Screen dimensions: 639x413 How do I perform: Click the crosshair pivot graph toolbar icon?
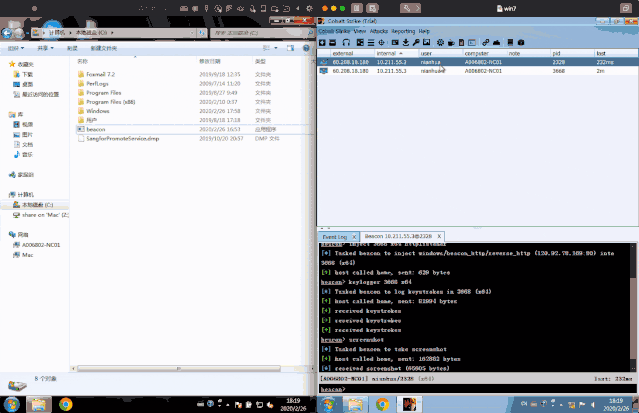pos(381,42)
